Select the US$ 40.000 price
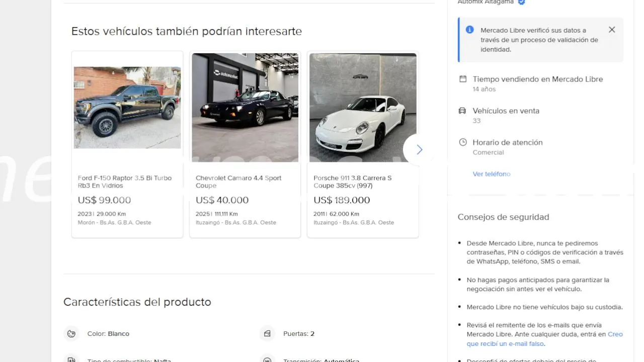 click(x=222, y=200)
